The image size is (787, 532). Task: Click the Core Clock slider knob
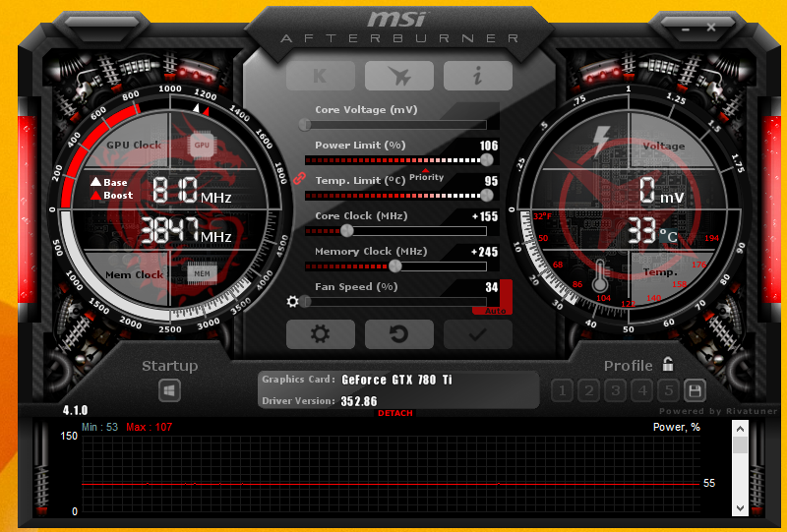tap(347, 231)
